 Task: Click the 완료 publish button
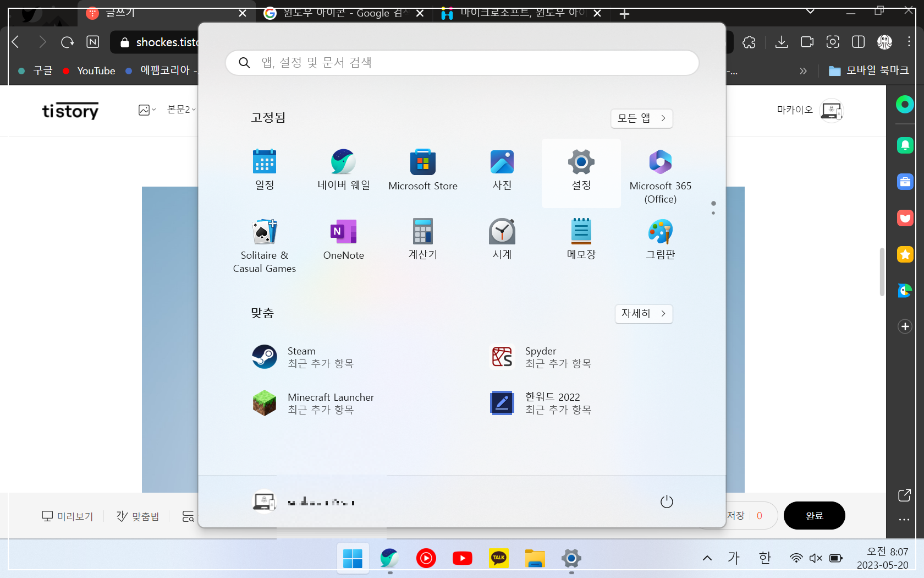815,516
